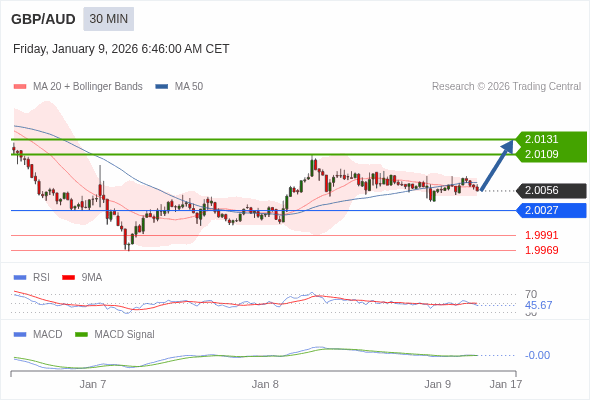Click the 2.0131 resistance price label
The height and width of the screenshot is (400, 590).
(541, 139)
